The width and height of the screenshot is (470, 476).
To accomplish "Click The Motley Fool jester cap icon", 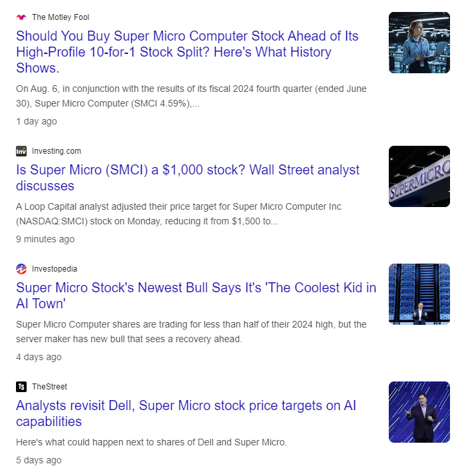I will pyautogui.click(x=21, y=17).
